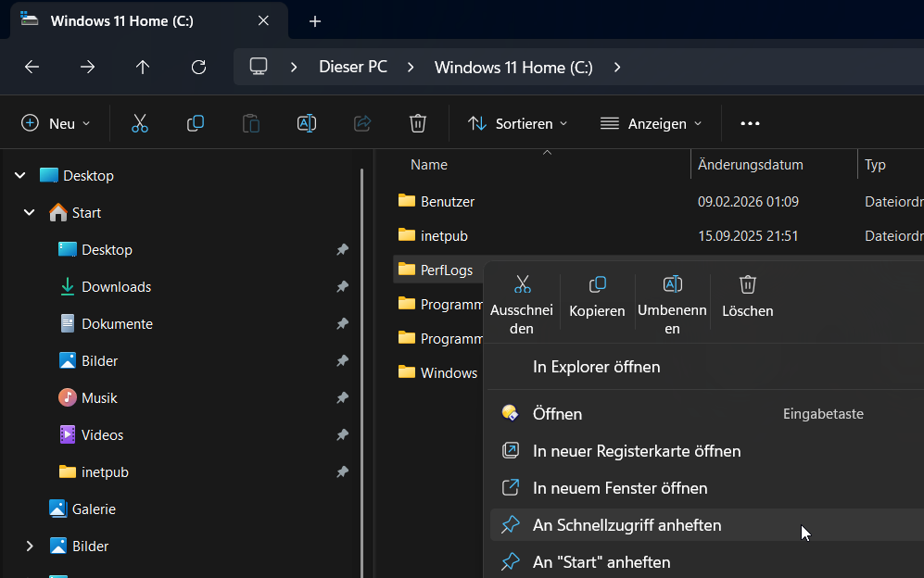The height and width of the screenshot is (578, 924).
Task: Click the toolbar Paste clipboard icon
Action: click(251, 123)
